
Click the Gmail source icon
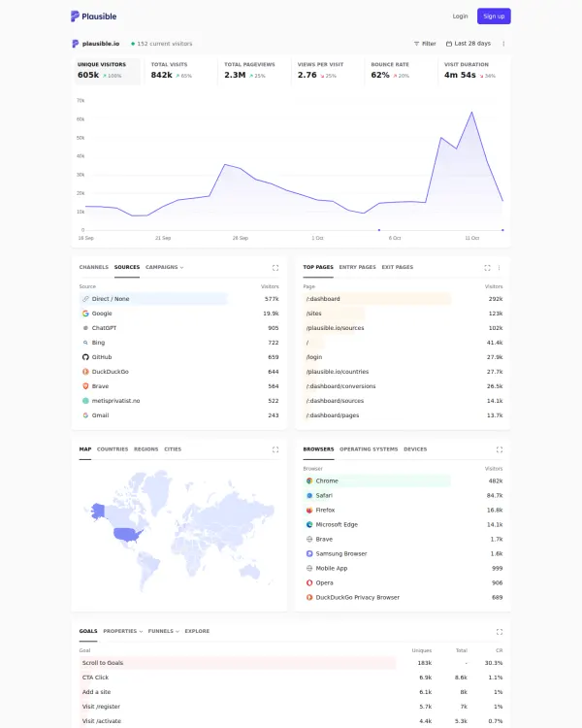click(85, 415)
